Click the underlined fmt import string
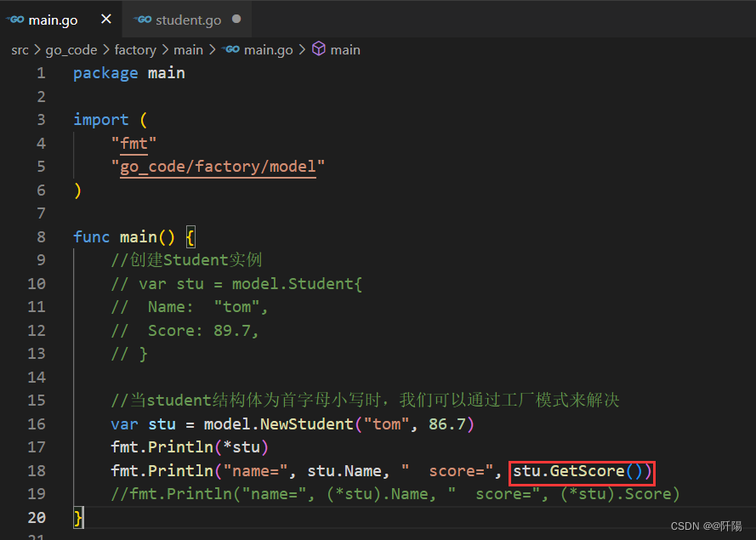 tap(133, 143)
